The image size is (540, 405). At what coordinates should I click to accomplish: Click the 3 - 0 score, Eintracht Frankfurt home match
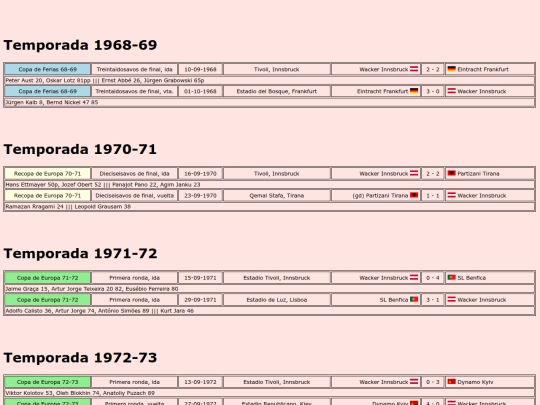(433, 91)
